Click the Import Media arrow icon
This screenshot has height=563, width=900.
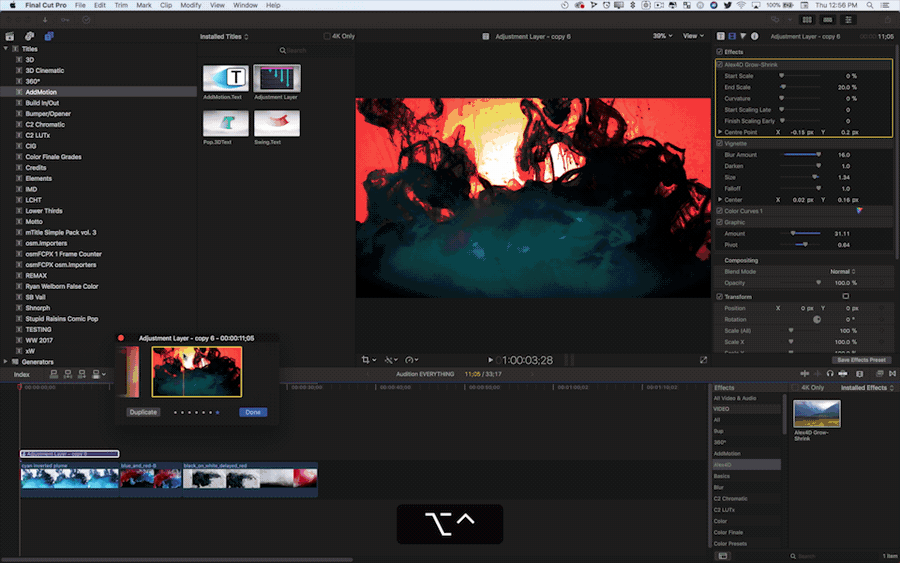coord(45,20)
